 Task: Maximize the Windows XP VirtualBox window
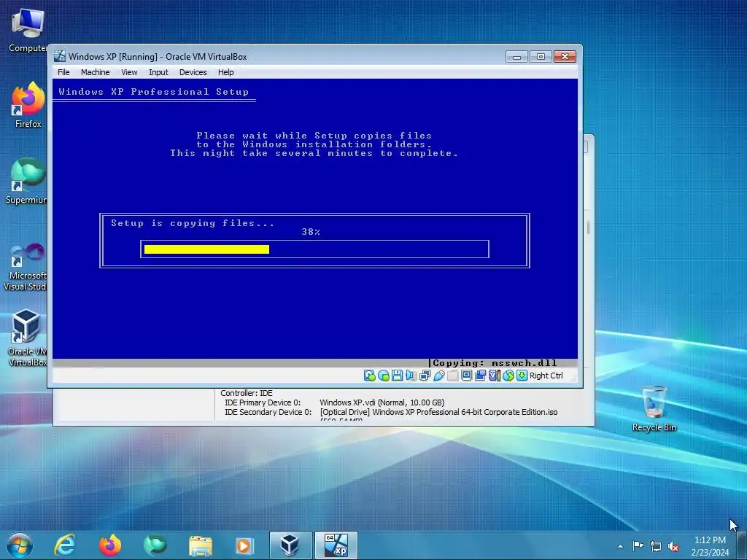[x=541, y=57]
